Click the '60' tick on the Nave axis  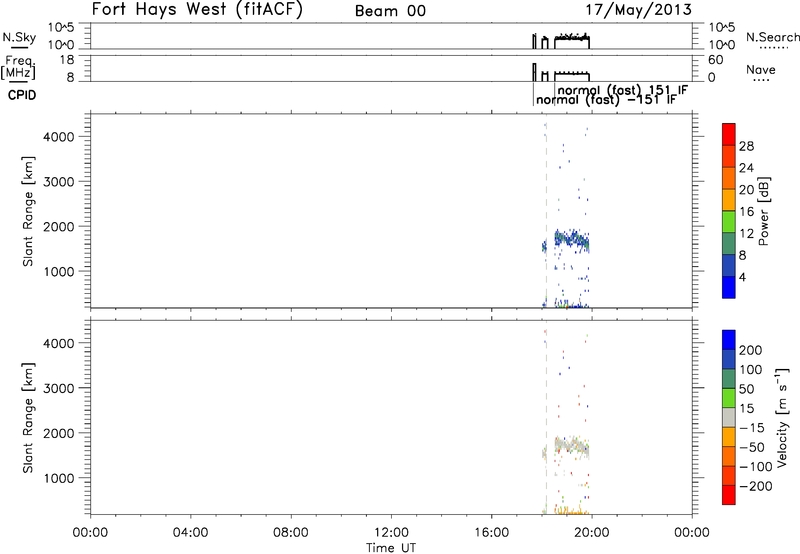click(716, 60)
